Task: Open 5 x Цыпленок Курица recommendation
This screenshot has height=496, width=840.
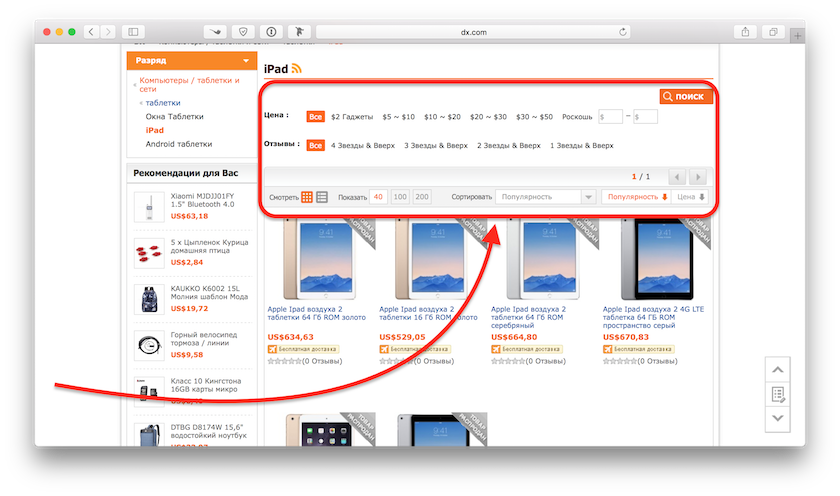Action: coord(209,246)
